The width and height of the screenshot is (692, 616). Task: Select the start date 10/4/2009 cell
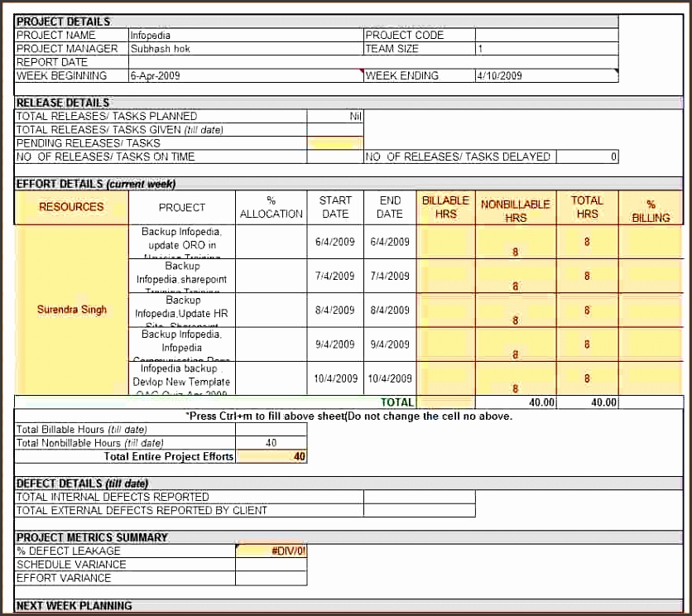click(335, 378)
